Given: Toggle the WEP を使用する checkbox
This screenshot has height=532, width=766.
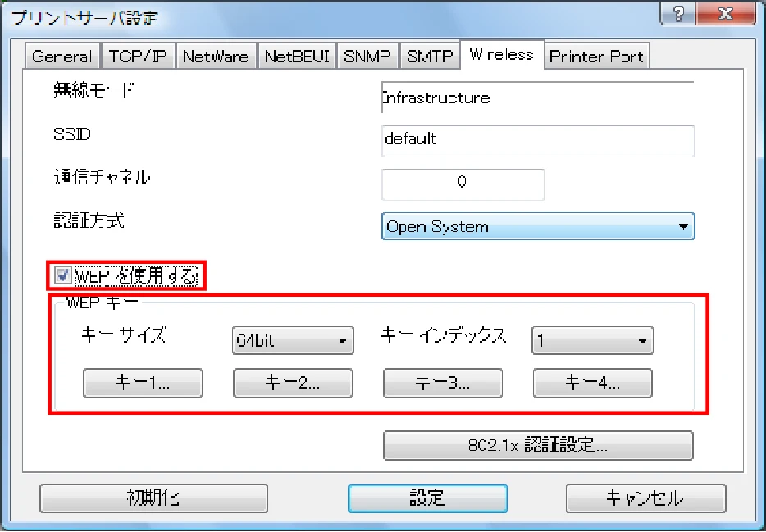Looking at the screenshot, I should coord(63,275).
